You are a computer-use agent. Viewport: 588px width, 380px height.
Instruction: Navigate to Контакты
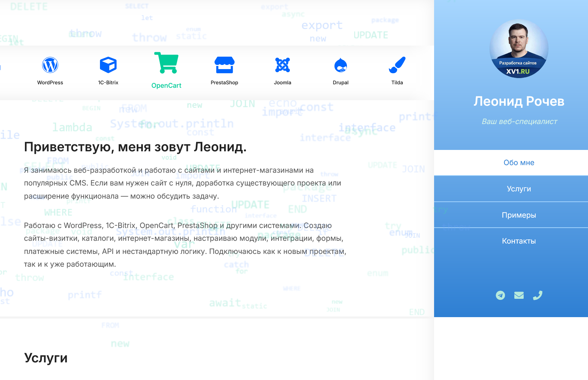(519, 241)
